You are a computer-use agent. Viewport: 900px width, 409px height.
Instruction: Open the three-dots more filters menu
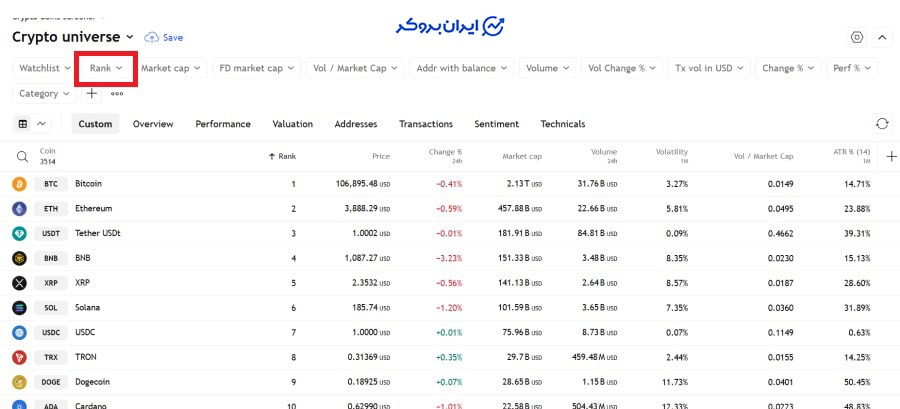tap(117, 93)
